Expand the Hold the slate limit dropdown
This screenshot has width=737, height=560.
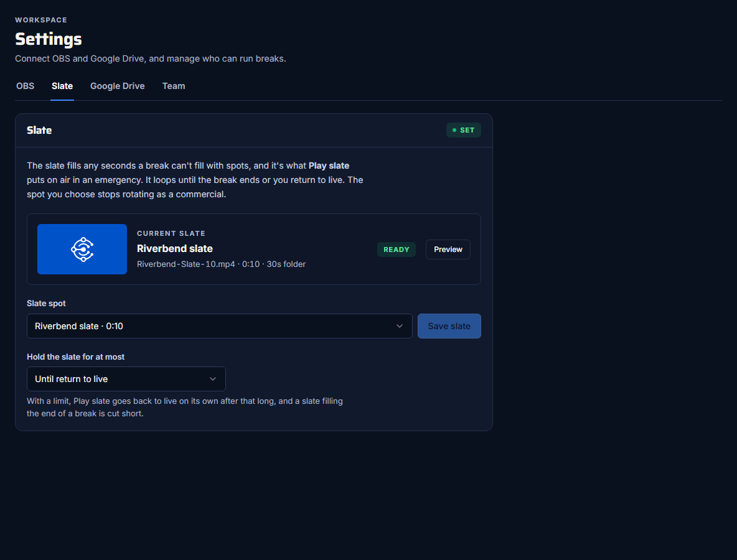(x=126, y=379)
